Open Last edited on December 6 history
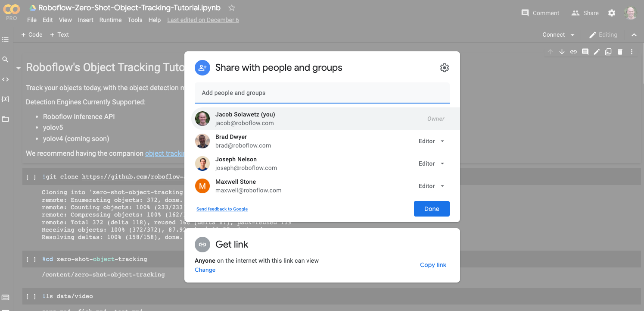Screen dimensions: 644x311 click(203, 20)
